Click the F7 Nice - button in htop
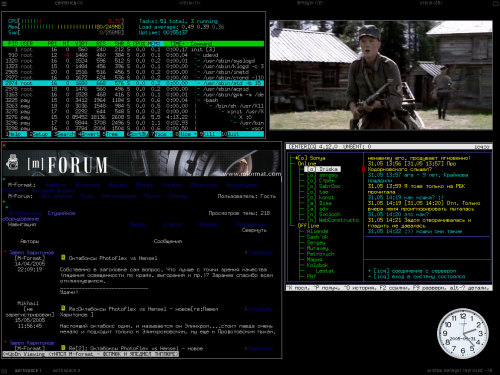This screenshot has height=375, width=500. tap(162, 134)
